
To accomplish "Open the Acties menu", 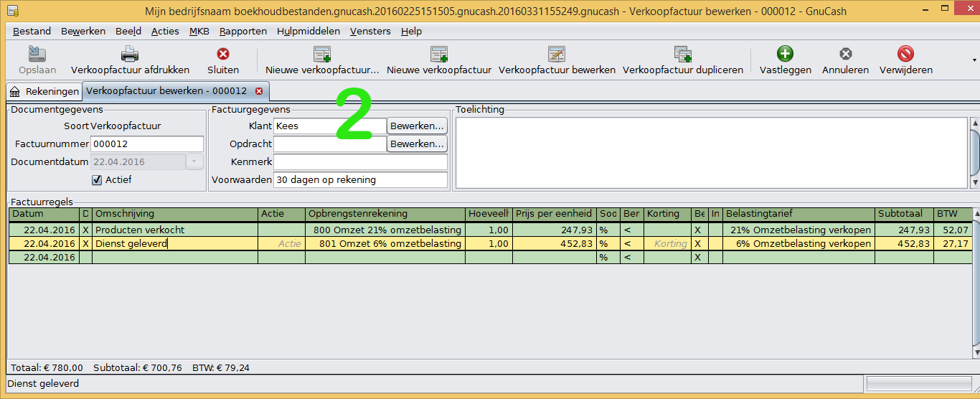I will (165, 31).
